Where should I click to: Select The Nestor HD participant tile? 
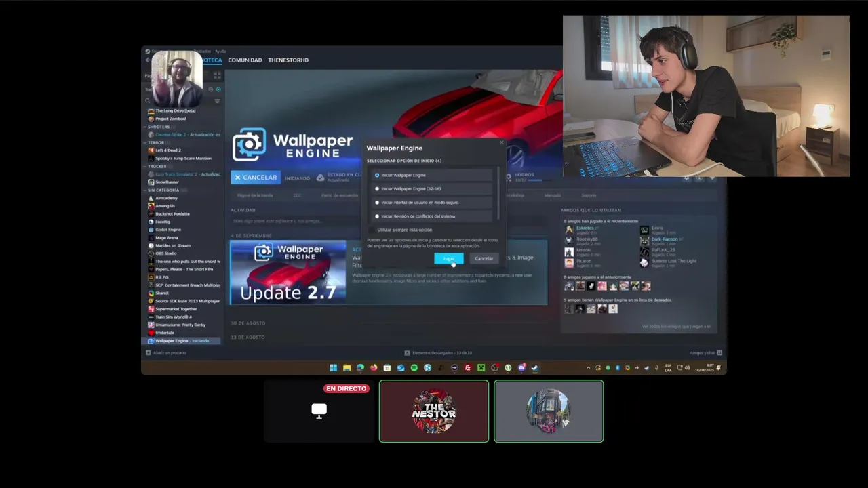[434, 411]
